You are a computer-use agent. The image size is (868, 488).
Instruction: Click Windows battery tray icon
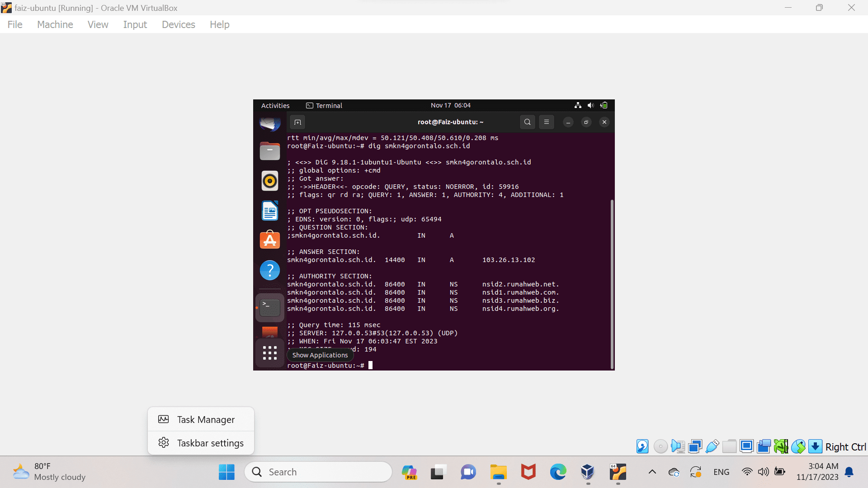pos(779,472)
